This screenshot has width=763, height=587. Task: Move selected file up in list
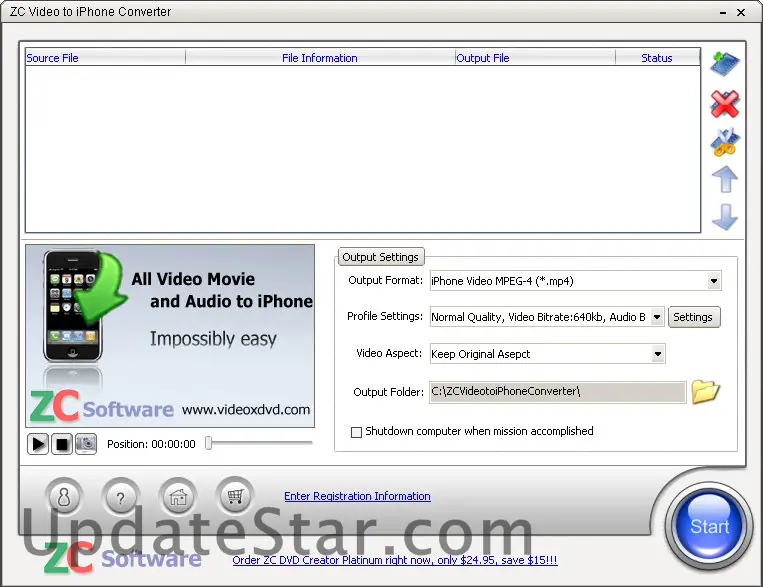coord(725,179)
